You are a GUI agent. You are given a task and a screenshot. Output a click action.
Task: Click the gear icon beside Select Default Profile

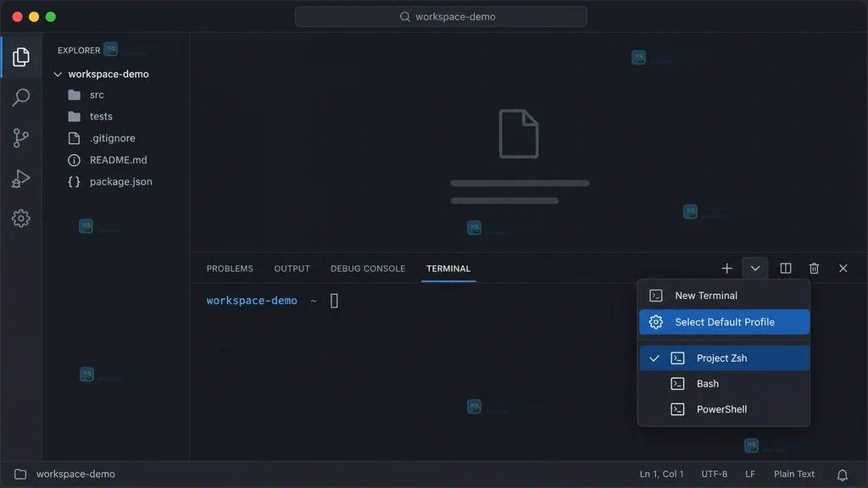click(656, 322)
